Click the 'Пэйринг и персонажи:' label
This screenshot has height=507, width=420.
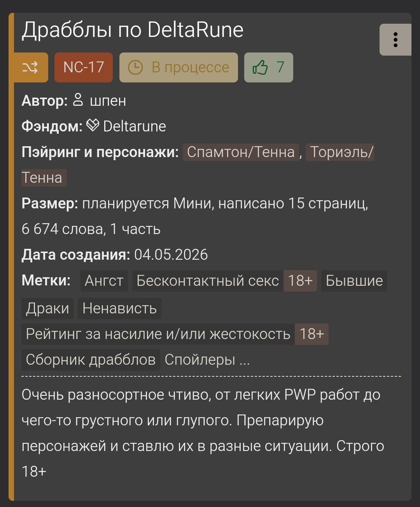tap(100, 152)
